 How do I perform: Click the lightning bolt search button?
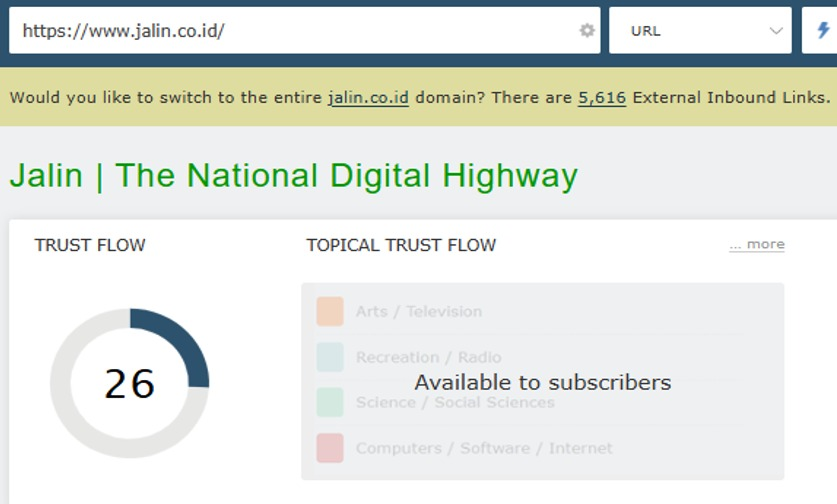point(822,30)
